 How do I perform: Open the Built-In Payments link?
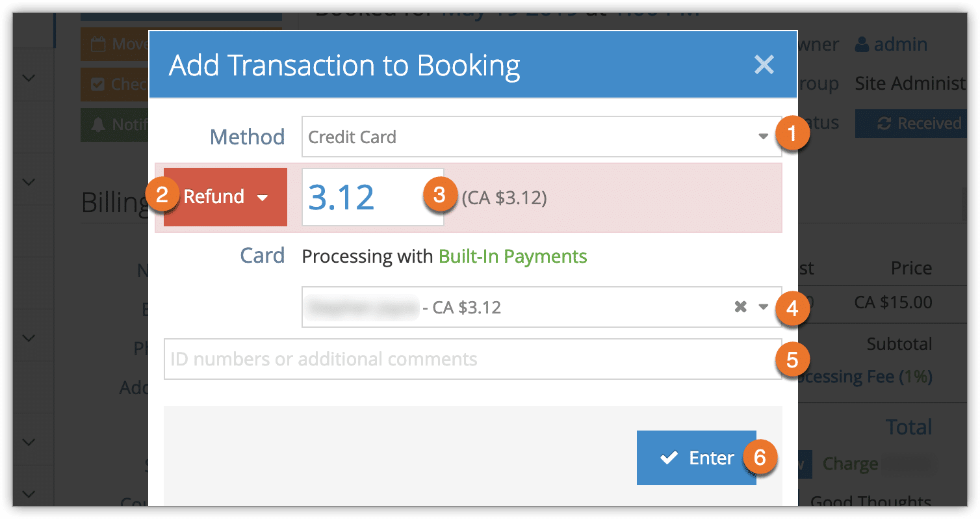click(x=513, y=256)
